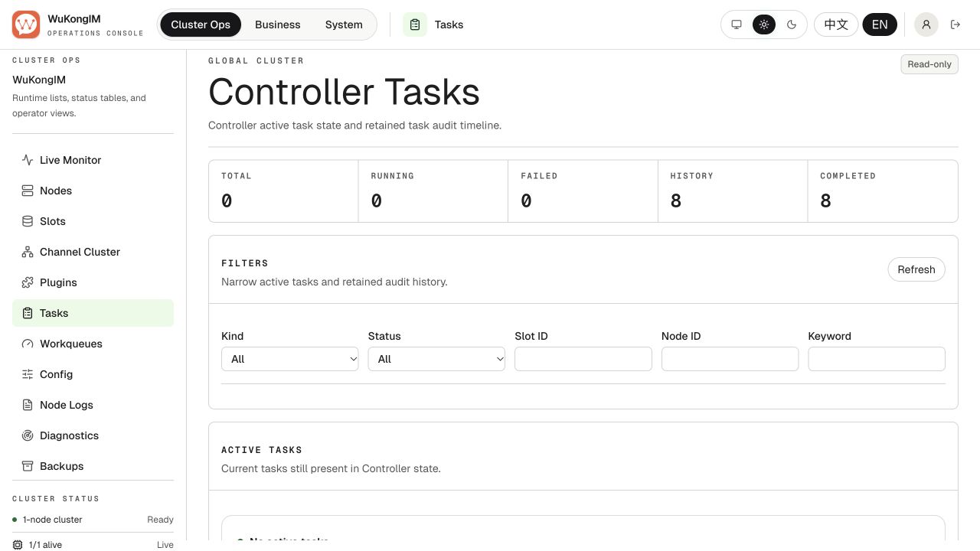The image size is (980, 551).
Task: Click the Keyword input field
Action: (x=877, y=359)
